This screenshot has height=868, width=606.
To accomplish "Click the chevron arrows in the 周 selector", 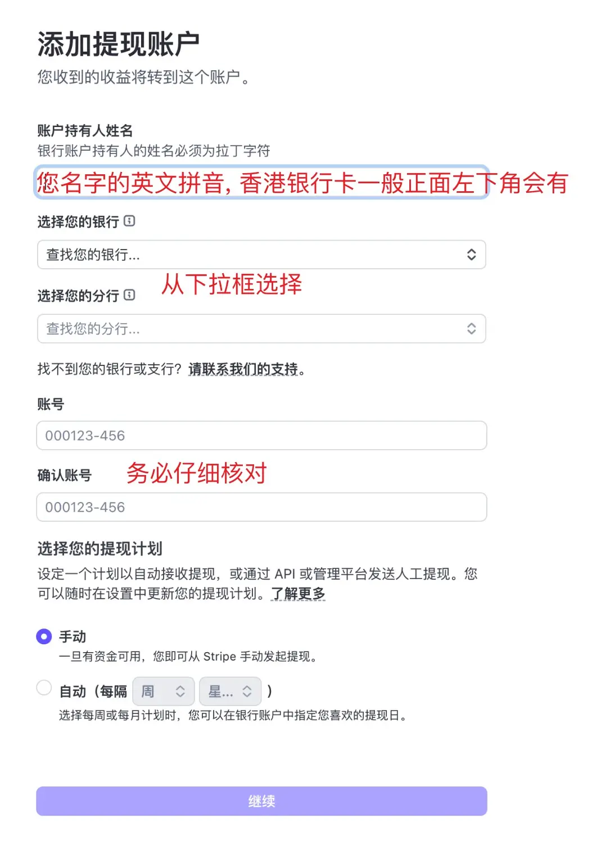I will (180, 691).
